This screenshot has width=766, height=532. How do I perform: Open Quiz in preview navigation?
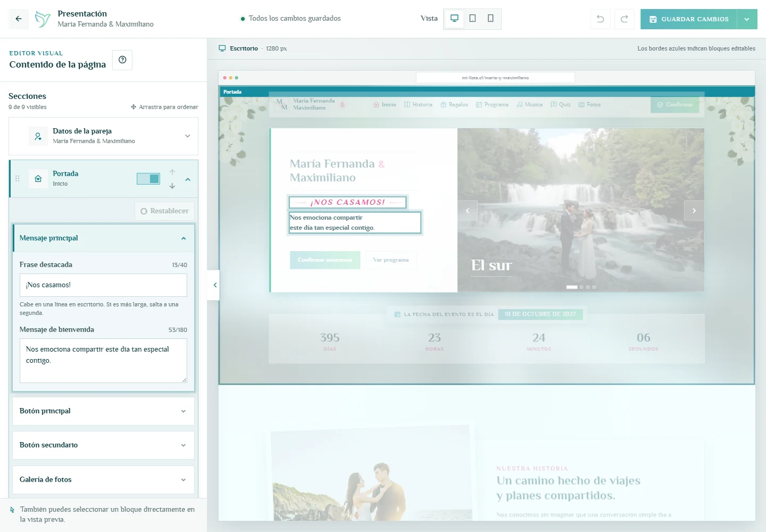(561, 105)
